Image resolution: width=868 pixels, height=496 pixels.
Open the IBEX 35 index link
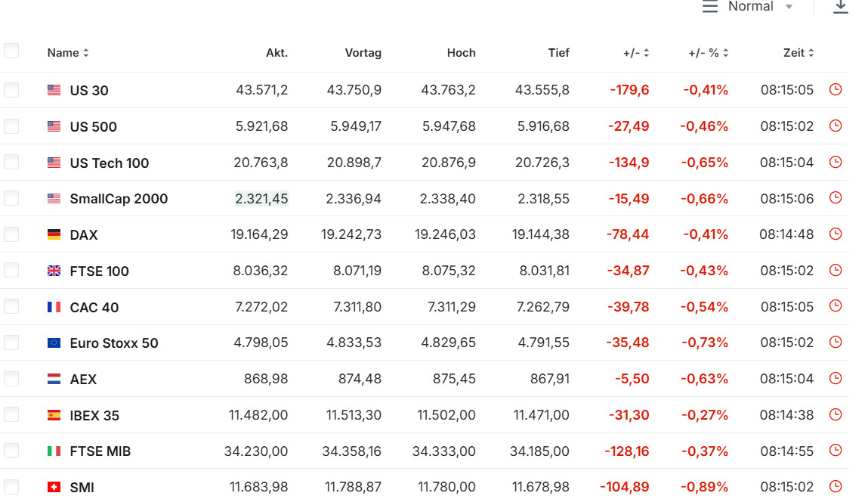coord(94,415)
